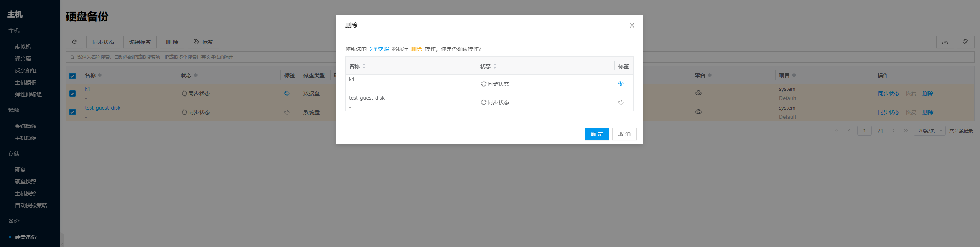Open the 标签 filter toolbar button
This screenshot has width=980, height=247.
203,42
